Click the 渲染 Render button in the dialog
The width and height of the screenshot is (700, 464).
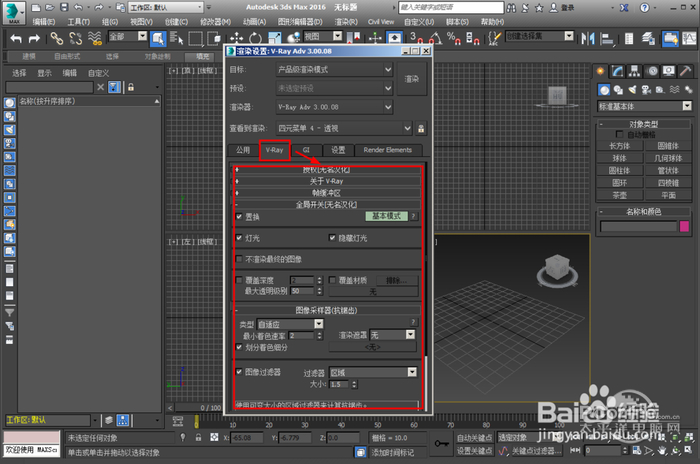coord(412,79)
